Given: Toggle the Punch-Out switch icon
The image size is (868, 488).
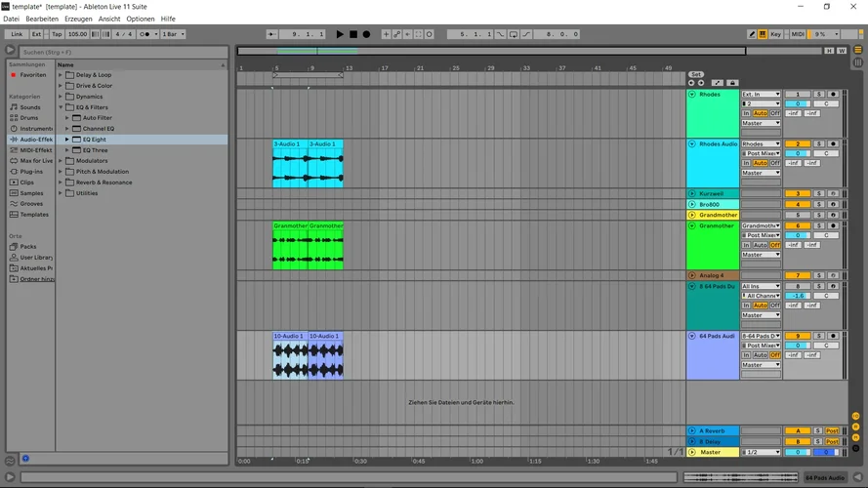Looking at the screenshot, I should [526, 34].
